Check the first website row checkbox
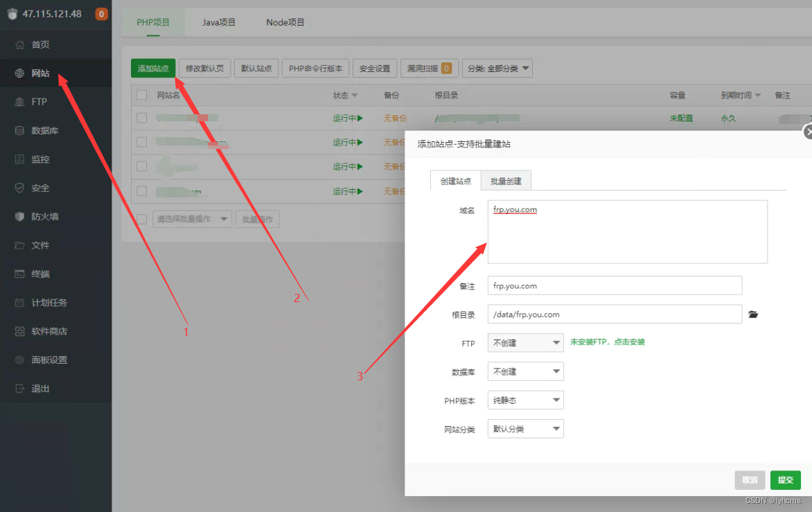 point(142,118)
